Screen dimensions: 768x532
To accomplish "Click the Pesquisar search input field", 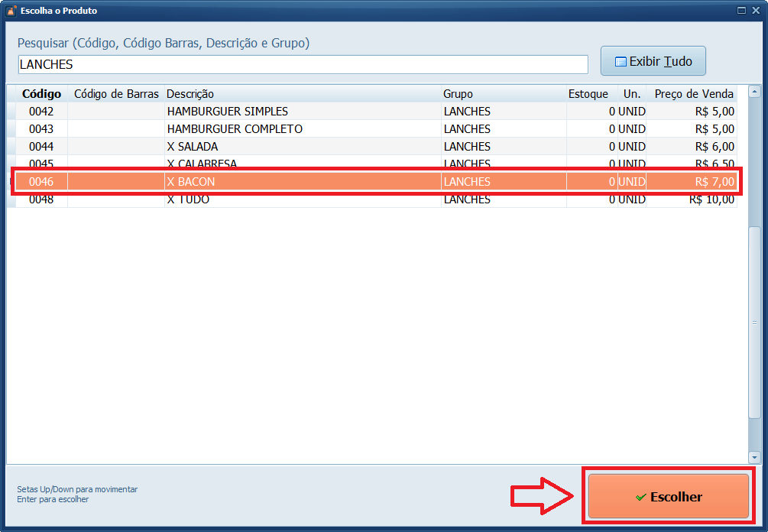I will pos(303,64).
